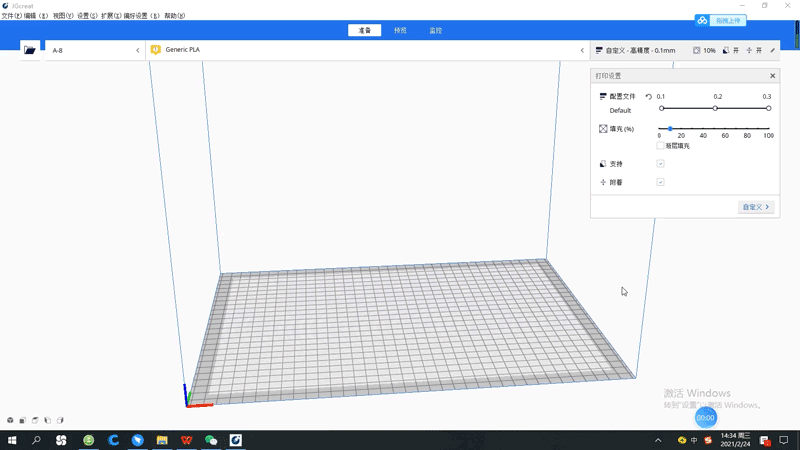
Task: Toggle the 附着 adhesion checkbox
Action: coord(660,182)
